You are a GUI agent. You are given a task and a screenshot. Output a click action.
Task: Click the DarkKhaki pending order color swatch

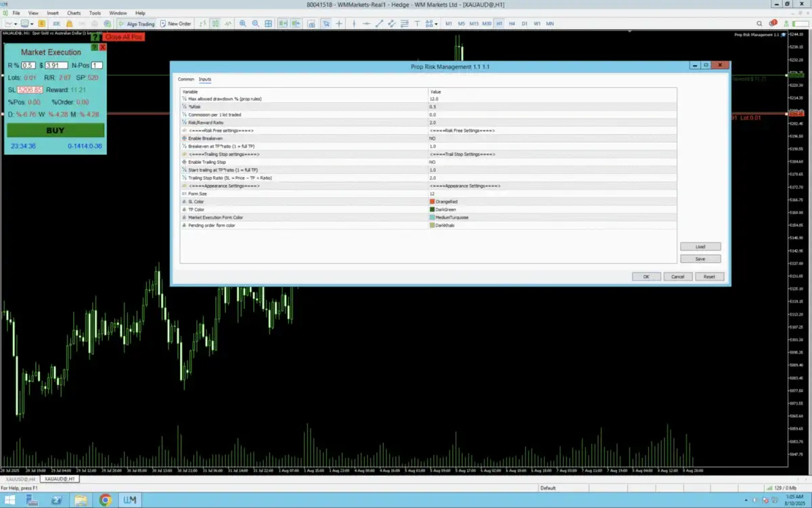432,226
